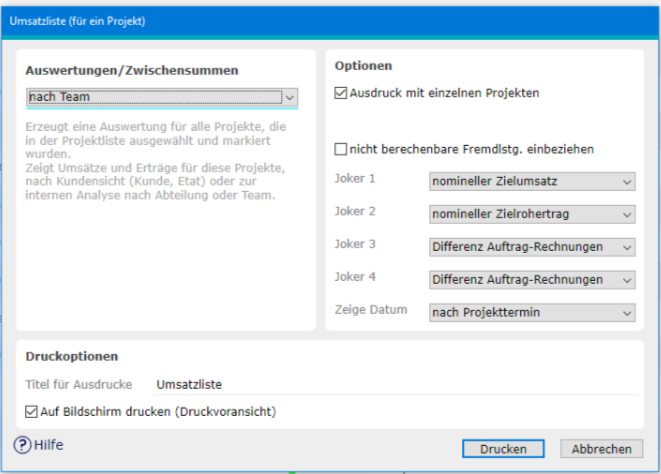Click the arrow of Auswertungen combo box

pos(290,97)
